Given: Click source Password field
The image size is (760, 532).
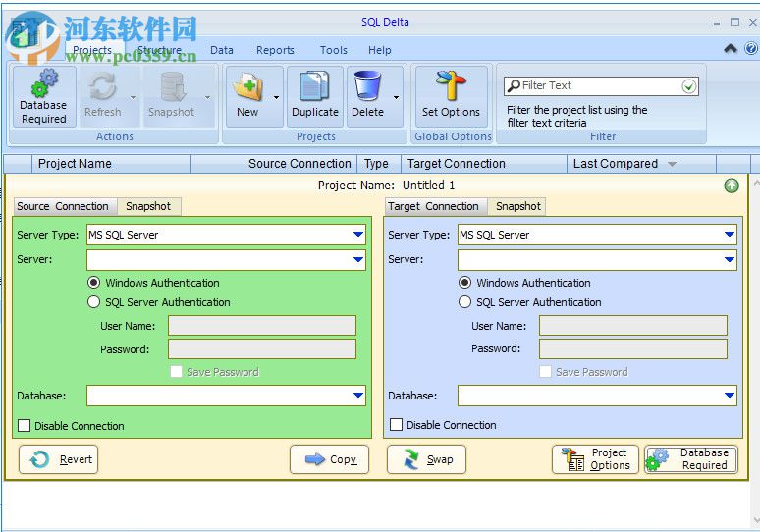Looking at the screenshot, I should [x=262, y=348].
